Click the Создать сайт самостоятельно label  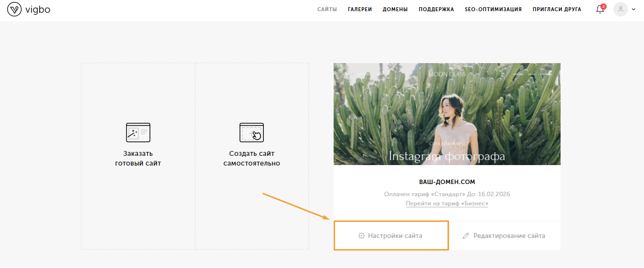tap(252, 158)
